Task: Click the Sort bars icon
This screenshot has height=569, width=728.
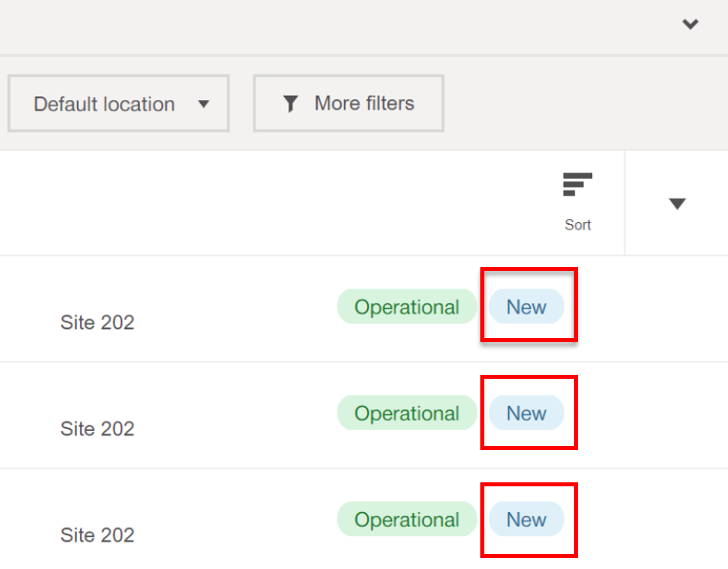Action: (x=577, y=184)
